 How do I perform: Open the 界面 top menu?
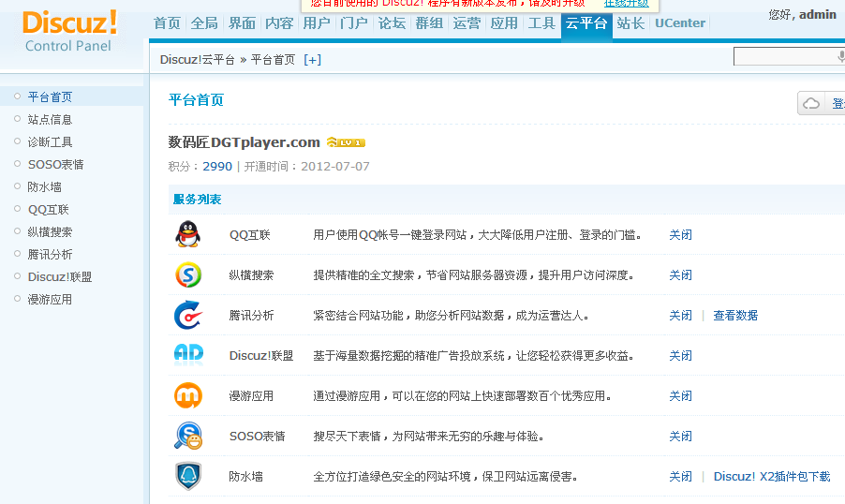(x=242, y=23)
